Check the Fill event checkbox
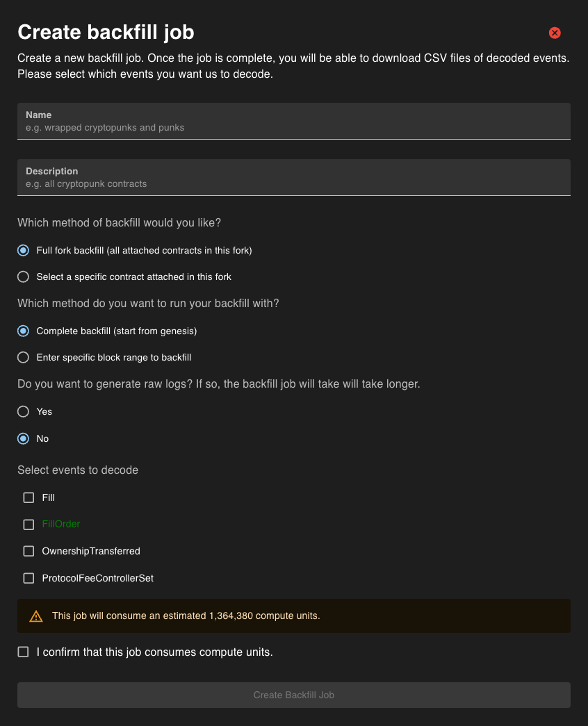 point(28,497)
